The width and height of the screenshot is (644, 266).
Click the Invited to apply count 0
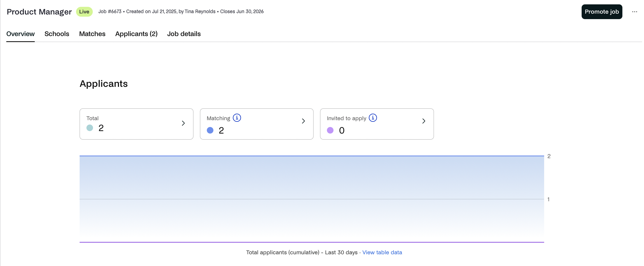click(342, 130)
